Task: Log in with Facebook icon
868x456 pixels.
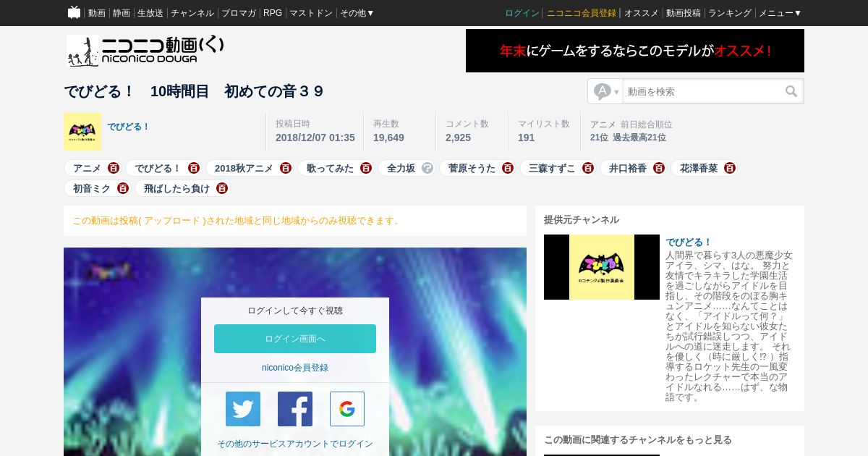Action: pyautogui.click(x=295, y=409)
